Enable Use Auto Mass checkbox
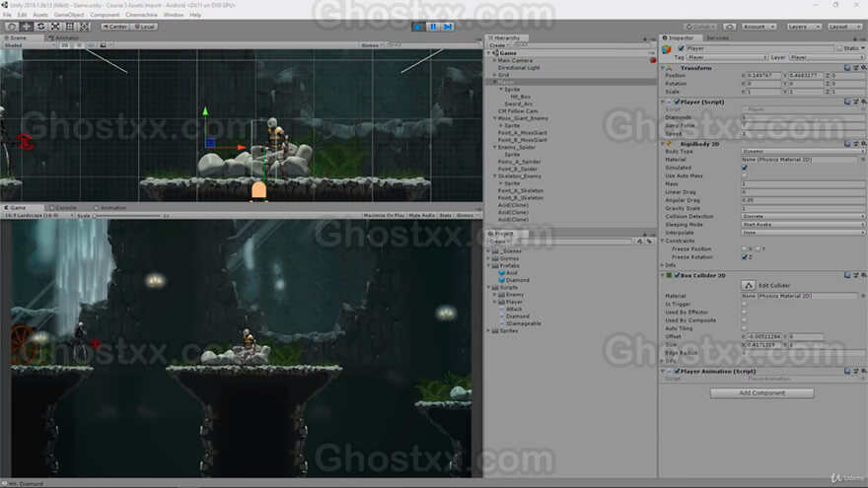The image size is (868, 488). point(745,175)
